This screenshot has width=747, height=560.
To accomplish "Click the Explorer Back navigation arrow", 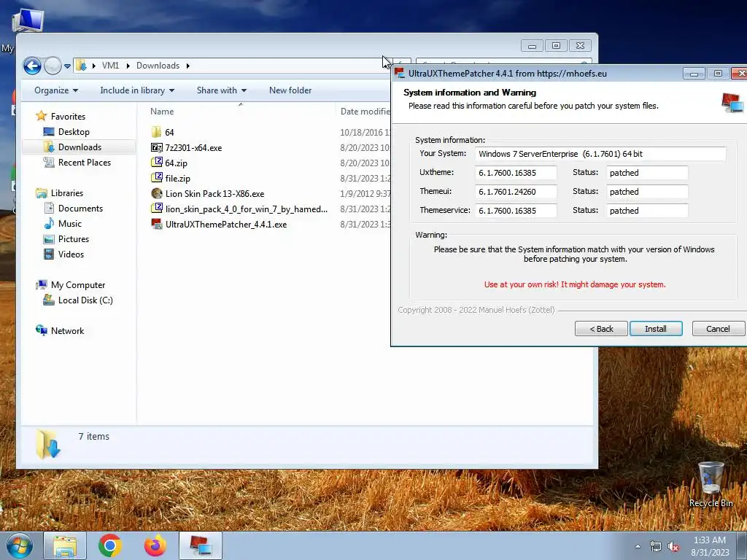I will click(x=32, y=66).
